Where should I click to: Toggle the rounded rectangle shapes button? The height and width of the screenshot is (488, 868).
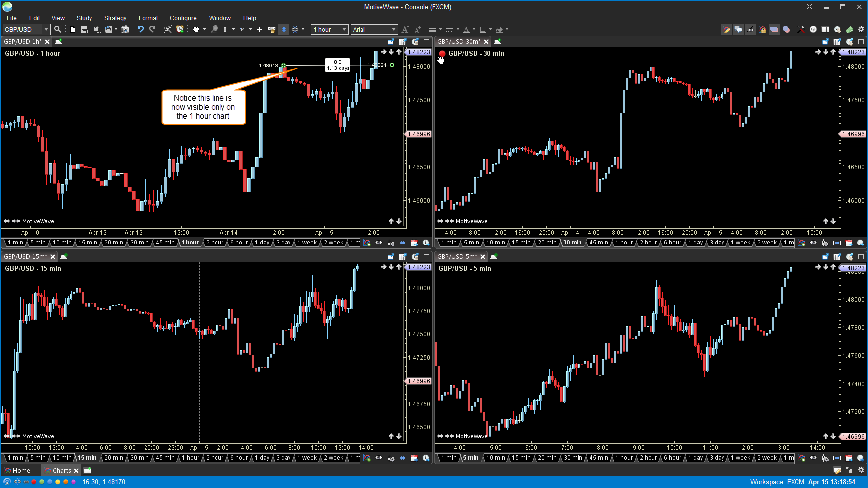[774, 29]
